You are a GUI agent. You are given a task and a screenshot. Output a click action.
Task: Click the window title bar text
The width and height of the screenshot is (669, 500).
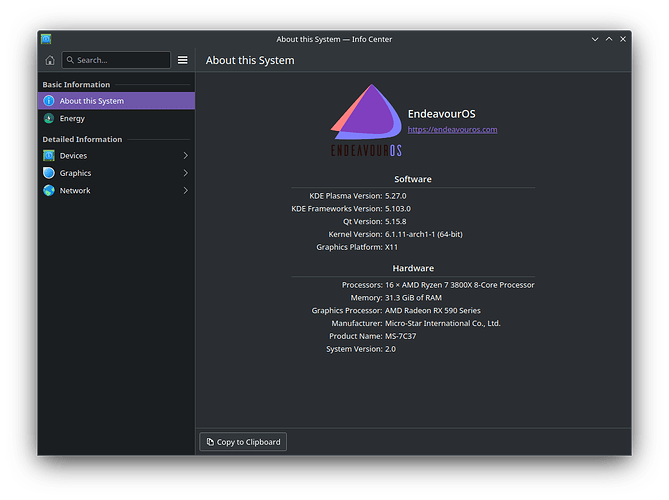click(x=334, y=39)
